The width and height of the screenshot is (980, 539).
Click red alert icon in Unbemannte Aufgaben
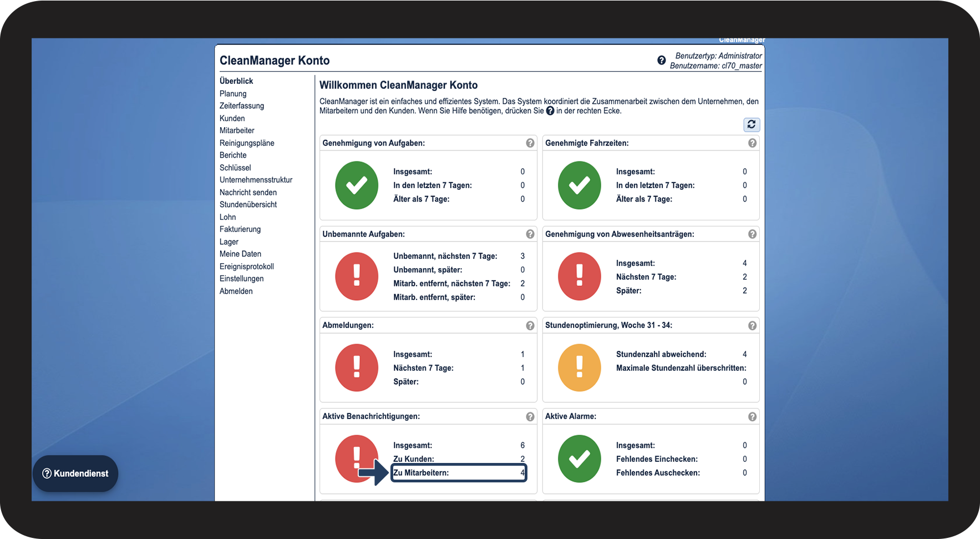tap(357, 276)
